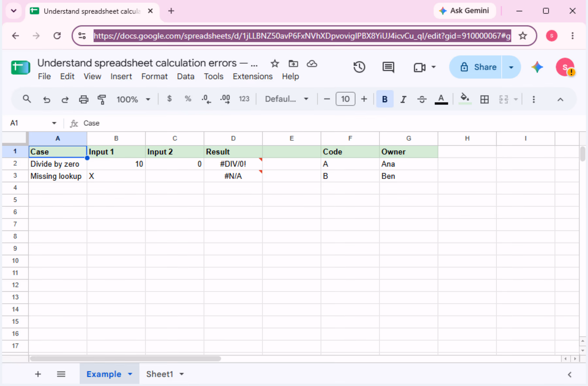Toggle bold formatting button
This screenshot has width=588, height=386.
(385, 99)
